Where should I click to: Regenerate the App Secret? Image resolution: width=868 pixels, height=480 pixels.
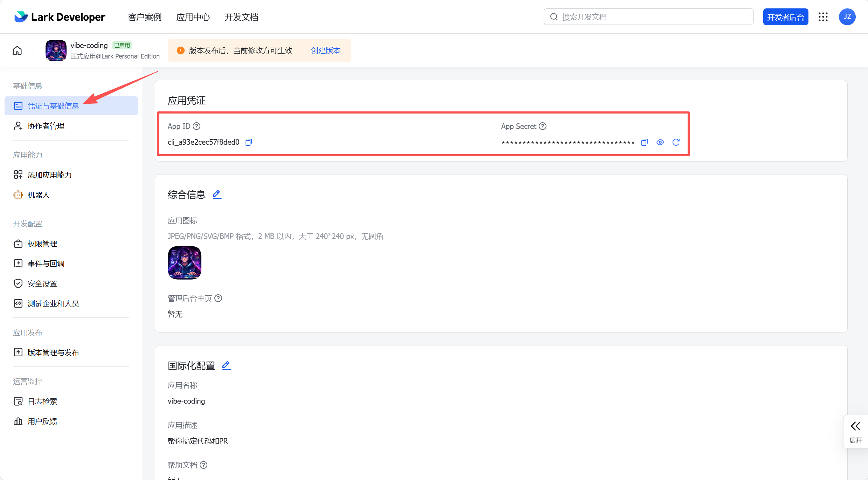coord(676,142)
